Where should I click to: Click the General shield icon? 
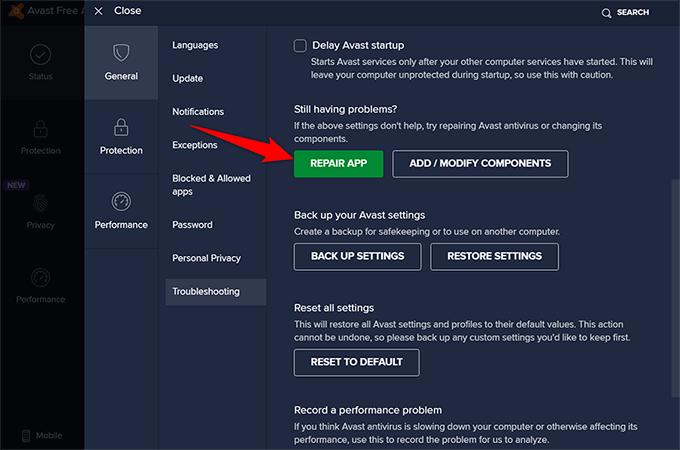[x=121, y=52]
